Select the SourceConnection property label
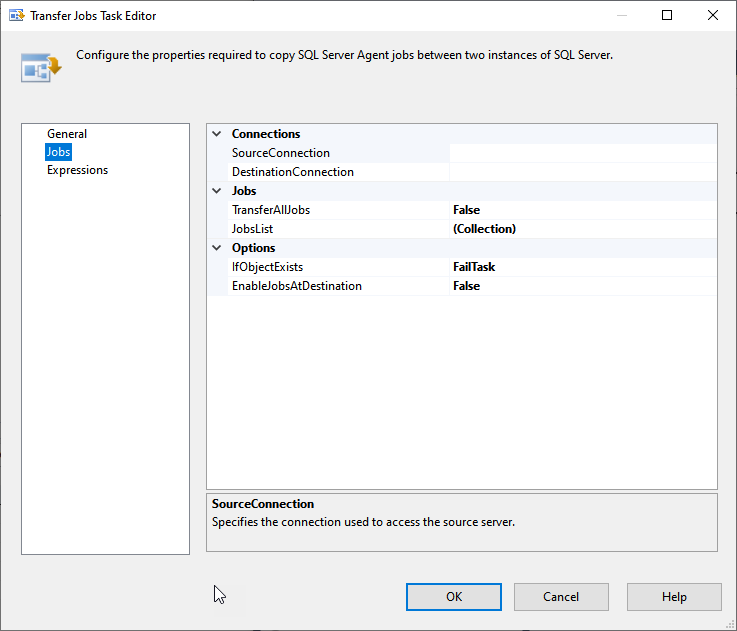 click(281, 153)
